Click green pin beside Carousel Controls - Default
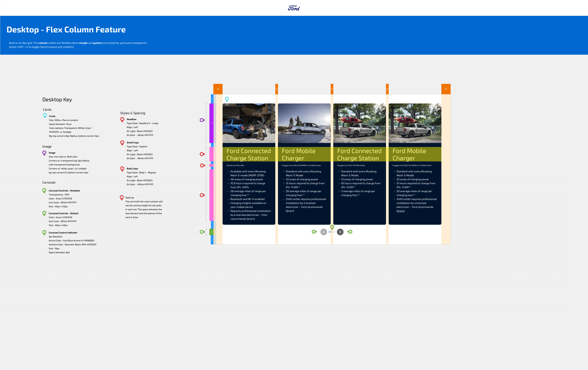This screenshot has height=370, width=588. [x=44, y=213]
